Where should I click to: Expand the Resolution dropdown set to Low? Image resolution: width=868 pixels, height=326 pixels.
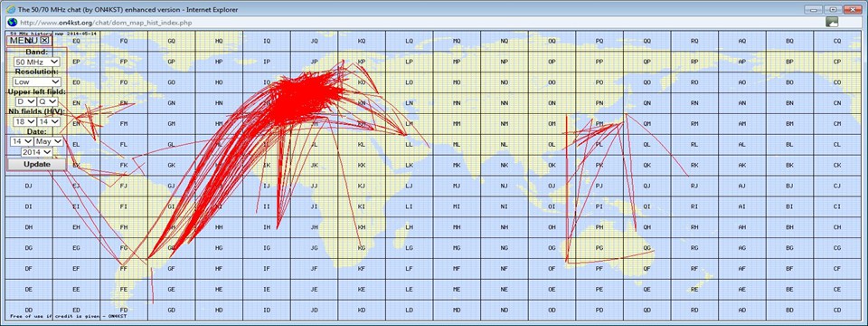[x=37, y=82]
